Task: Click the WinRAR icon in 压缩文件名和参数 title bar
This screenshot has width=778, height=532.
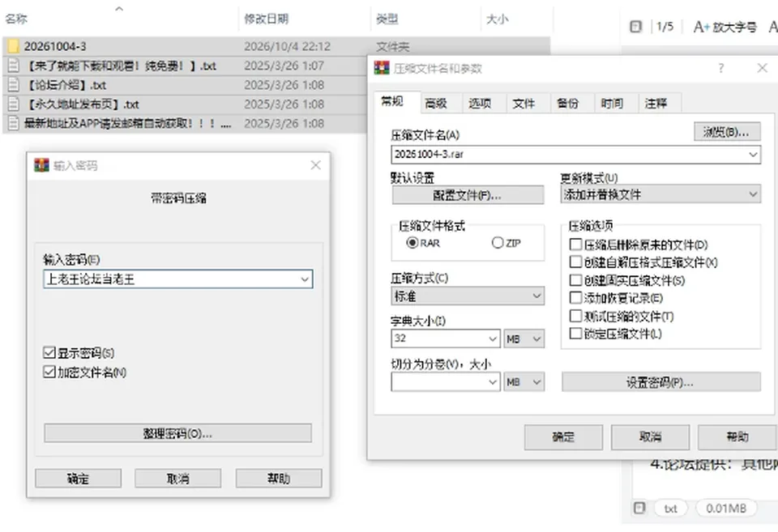Action: 382,68
